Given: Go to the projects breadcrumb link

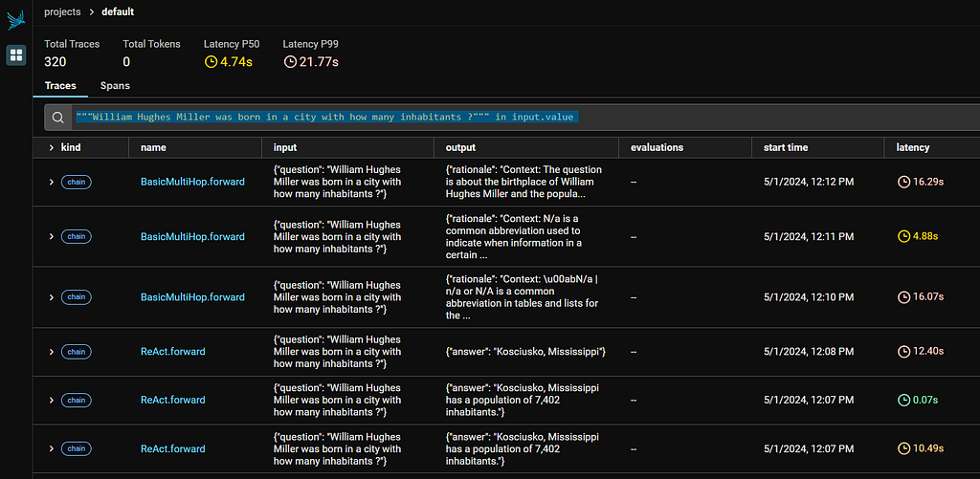Looking at the screenshot, I should [x=62, y=11].
